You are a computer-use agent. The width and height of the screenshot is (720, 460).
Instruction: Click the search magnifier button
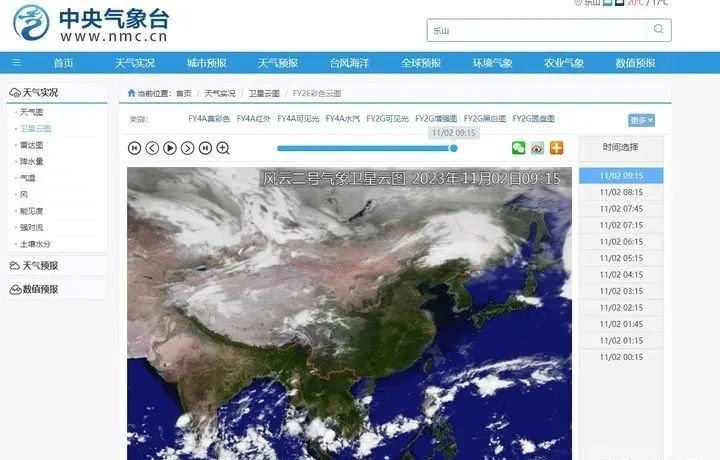click(x=659, y=30)
